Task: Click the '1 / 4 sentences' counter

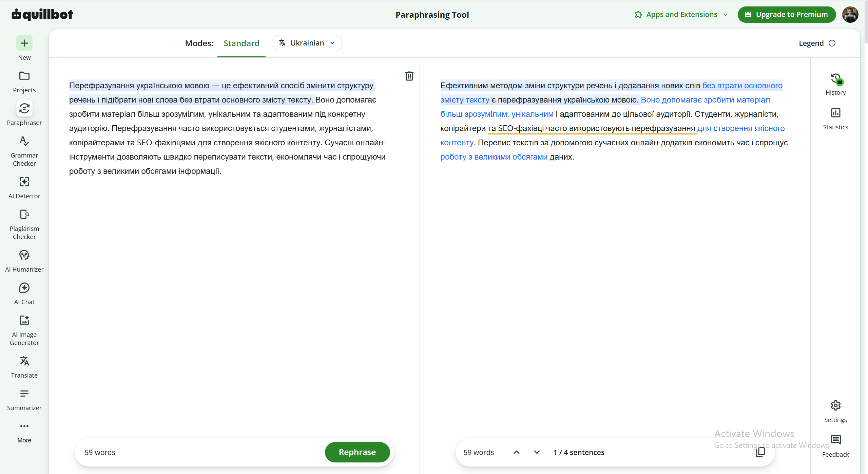Action: [579, 452]
